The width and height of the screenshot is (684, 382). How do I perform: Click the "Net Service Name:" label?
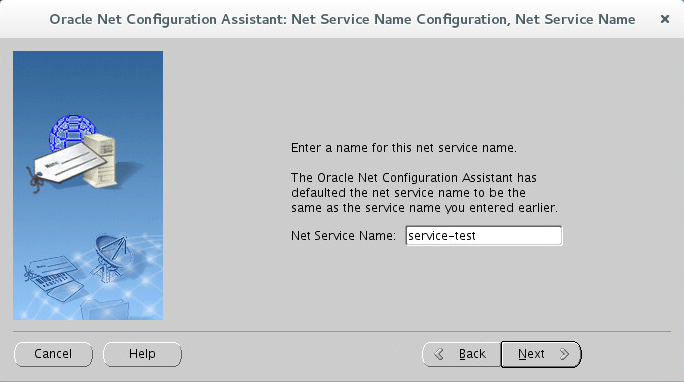tap(343, 236)
